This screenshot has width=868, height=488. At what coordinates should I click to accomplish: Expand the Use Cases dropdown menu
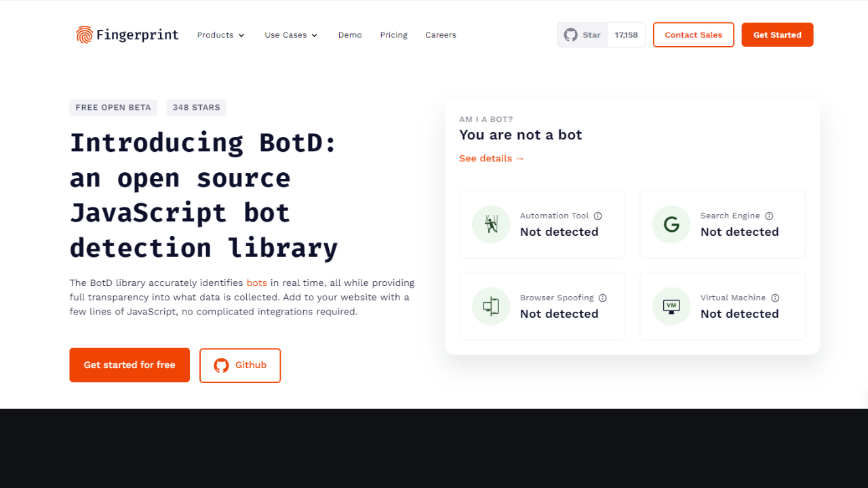pyautogui.click(x=291, y=35)
